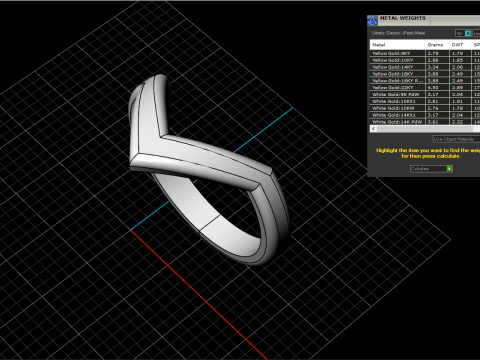Image resolution: width=480 pixels, height=360 pixels.
Task: Click the Metal Weights title bar
Action: 424,20
